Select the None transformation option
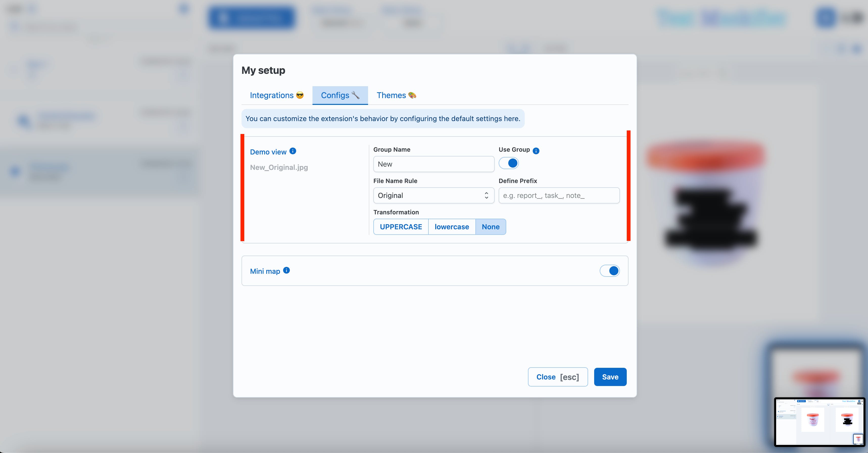The image size is (868, 453). click(x=490, y=227)
